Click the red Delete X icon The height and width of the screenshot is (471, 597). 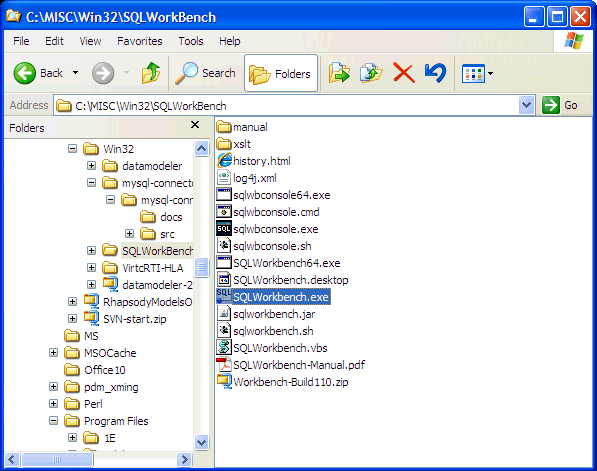[404, 73]
